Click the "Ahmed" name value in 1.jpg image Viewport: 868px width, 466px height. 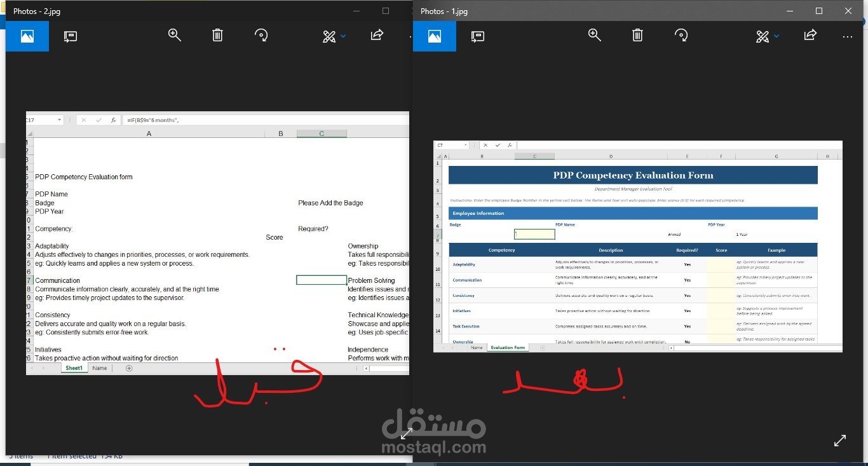coord(674,235)
